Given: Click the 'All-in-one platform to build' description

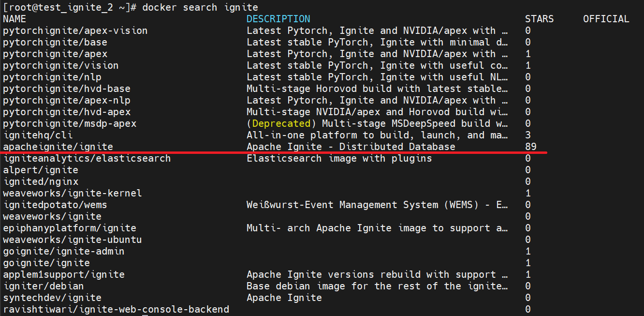Looking at the screenshot, I should [x=378, y=135].
